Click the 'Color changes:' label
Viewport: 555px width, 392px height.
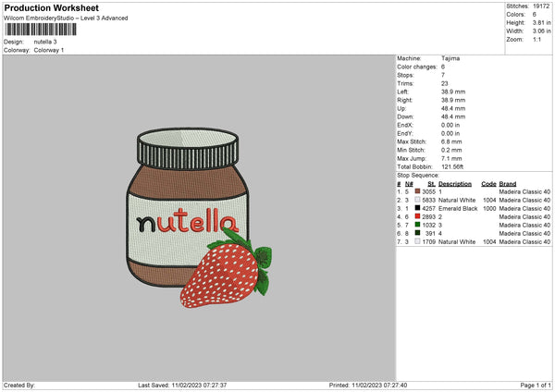[x=417, y=67]
